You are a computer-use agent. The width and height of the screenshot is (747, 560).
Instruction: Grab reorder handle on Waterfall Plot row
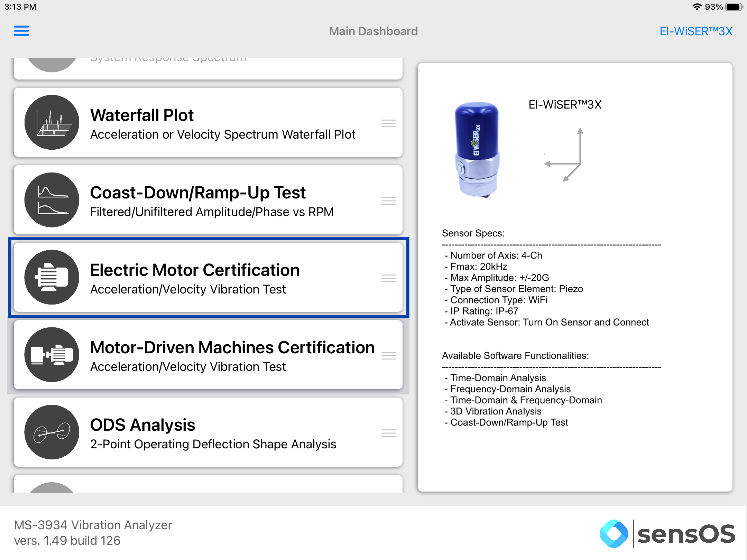[389, 123]
